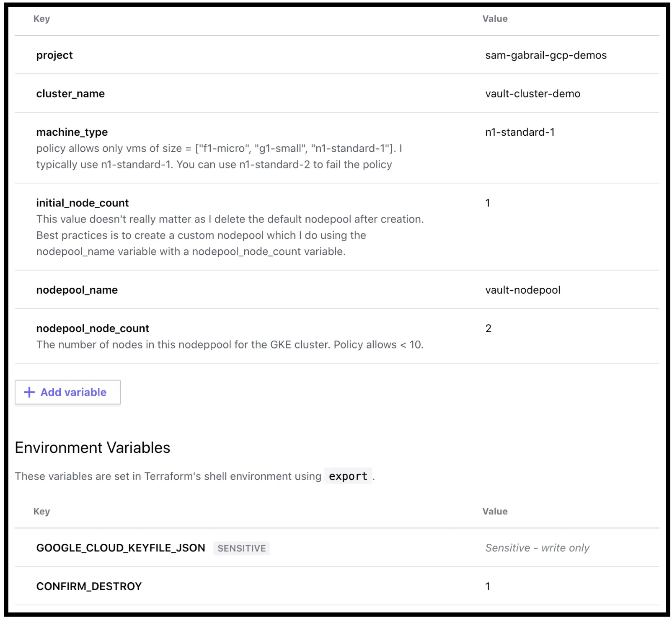672x620 pixels.
Task: Open the CONFIRM_DESTROY environment variable
Action: click(89, 586)
